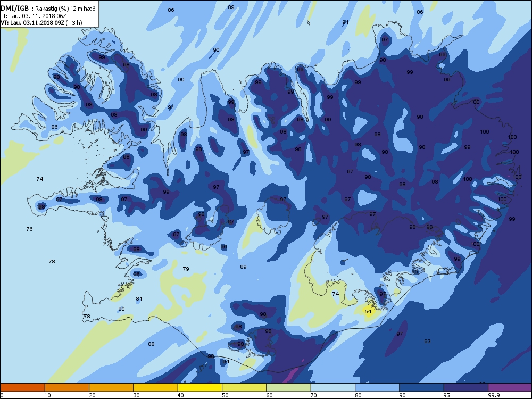Select the 10 legend tick label
Viewport: 532px width, 399px height.
coord(47,395)
